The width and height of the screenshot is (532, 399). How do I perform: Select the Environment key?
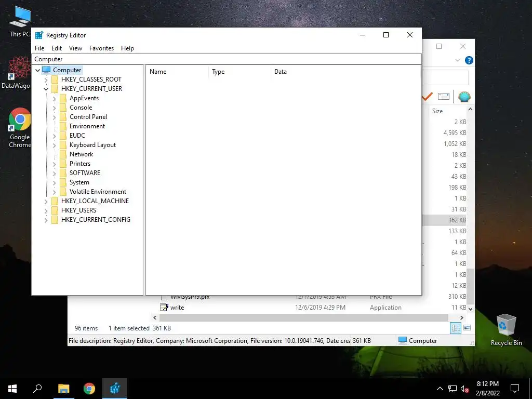(x=87, y=126)
